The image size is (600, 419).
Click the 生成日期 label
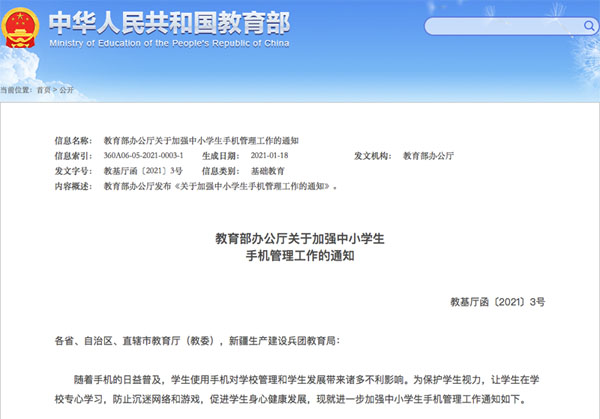pos(220,156)
